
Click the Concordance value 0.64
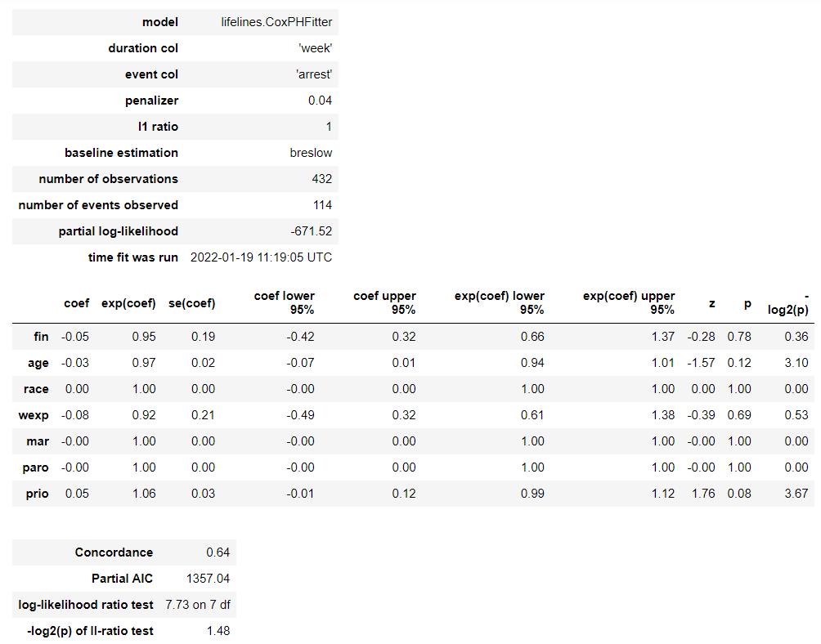click(x=218, y=552)
